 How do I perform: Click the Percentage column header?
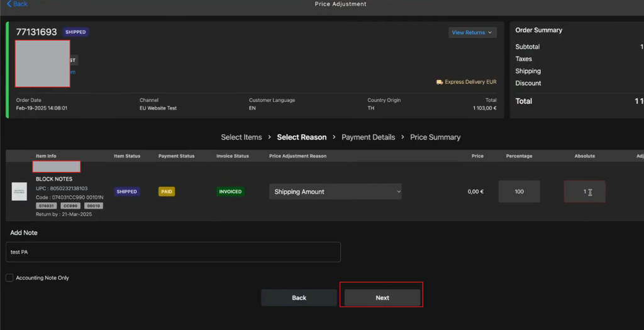pos(519,156)
